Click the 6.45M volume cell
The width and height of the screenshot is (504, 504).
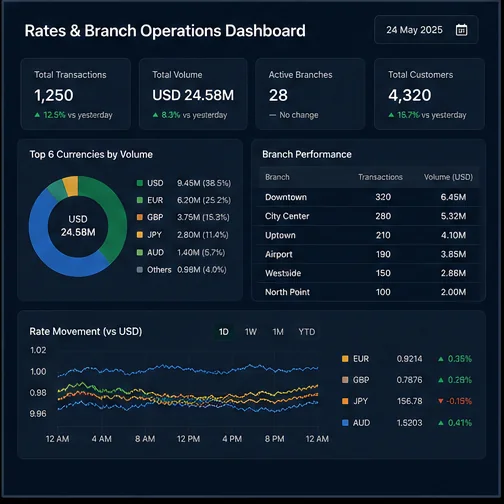pos(453,197)
